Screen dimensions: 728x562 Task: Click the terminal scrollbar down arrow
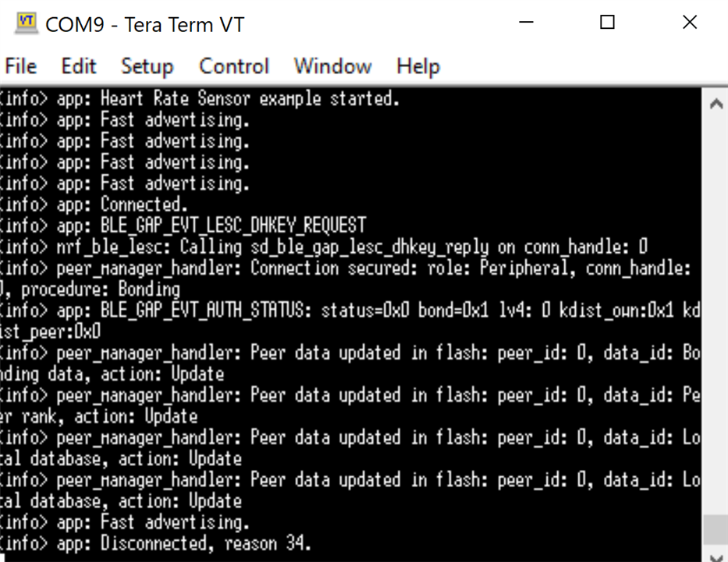[x=716, y=556]
